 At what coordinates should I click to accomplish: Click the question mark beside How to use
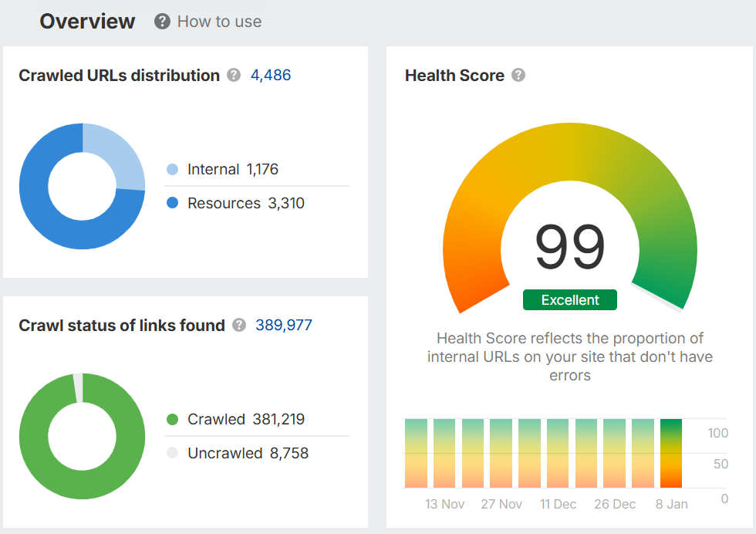click(x=162, y=22)
